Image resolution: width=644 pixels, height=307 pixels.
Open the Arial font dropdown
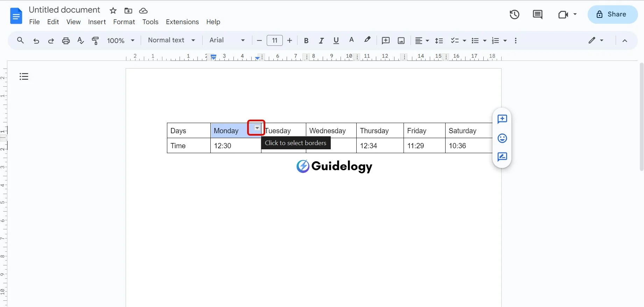pos(227,40)
